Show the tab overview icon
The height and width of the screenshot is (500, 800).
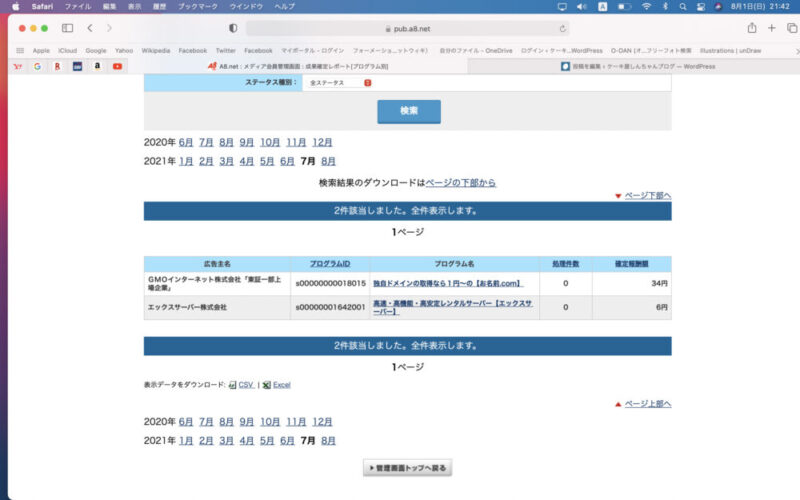tap(792, 28)
